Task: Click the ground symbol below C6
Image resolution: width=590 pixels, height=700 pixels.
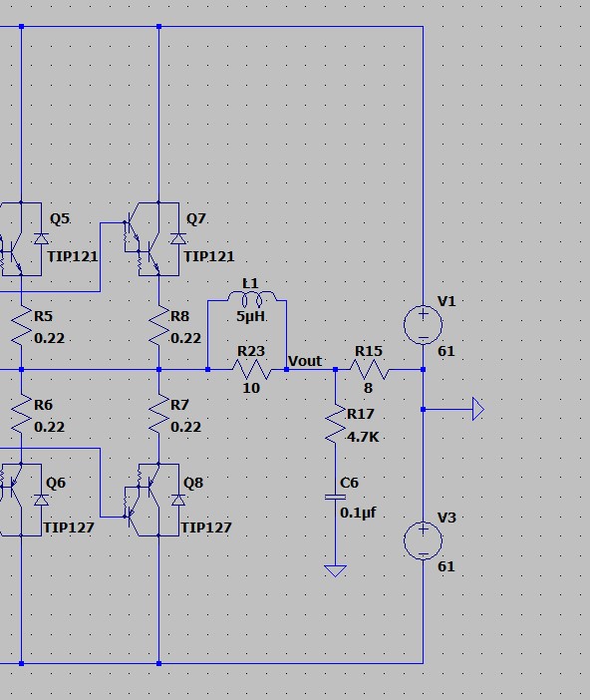Action: [x=336, y=571]
